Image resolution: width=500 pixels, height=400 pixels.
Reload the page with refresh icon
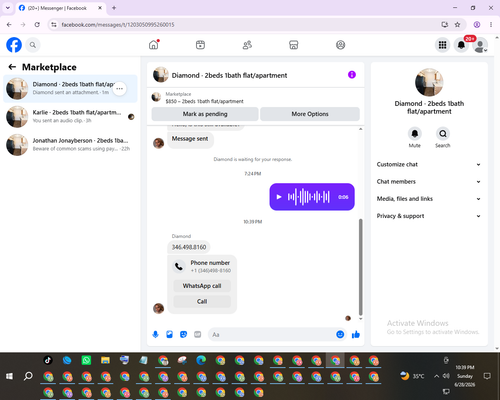pos(37,25)
